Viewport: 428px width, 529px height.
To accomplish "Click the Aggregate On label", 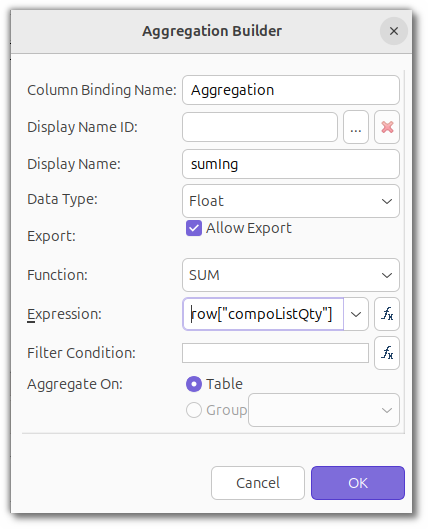I will 75,384.
